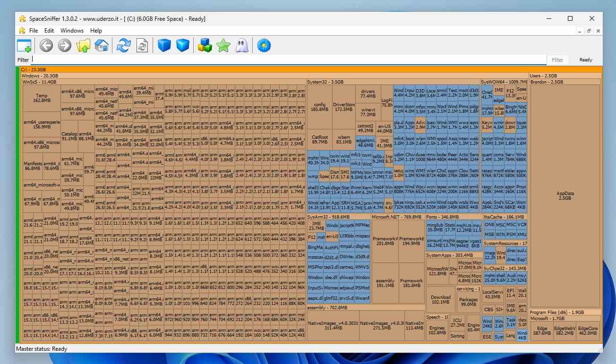Select the Users 2.5GB folder header
The width and height of the screenshot is (616, 364).
click(x=565, y=76)
